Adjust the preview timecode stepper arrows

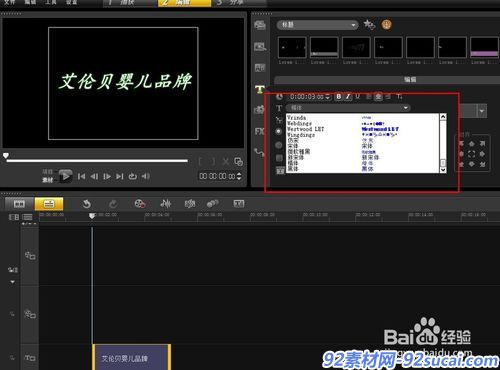[239, 176]
